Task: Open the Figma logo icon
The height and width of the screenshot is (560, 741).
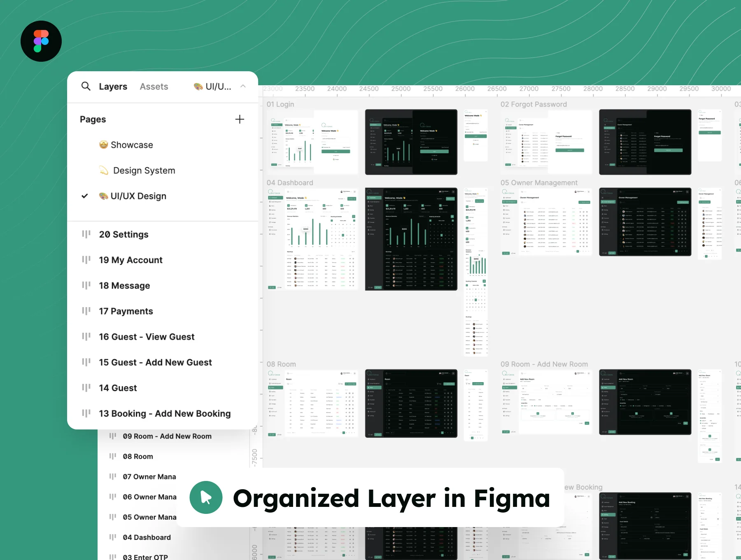Action: click(x=41, y=41)
